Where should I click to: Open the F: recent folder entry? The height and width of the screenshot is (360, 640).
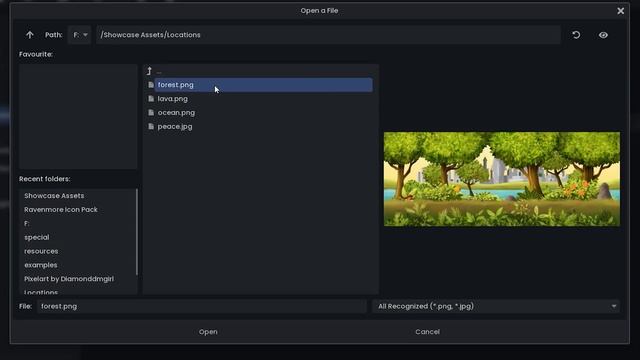point(27,224)
